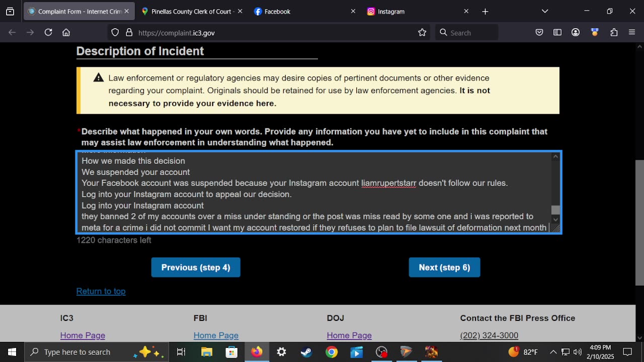Open the notification center icon

[x=627, y=352]
